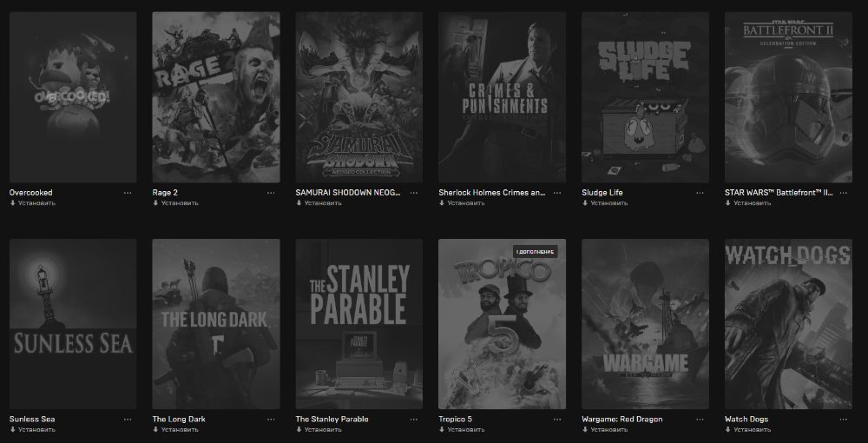Image resolution: width=868 pixels, height=443 pixels.
Task: Select the Watch Dogs cover art
Action: pos(789,323)
